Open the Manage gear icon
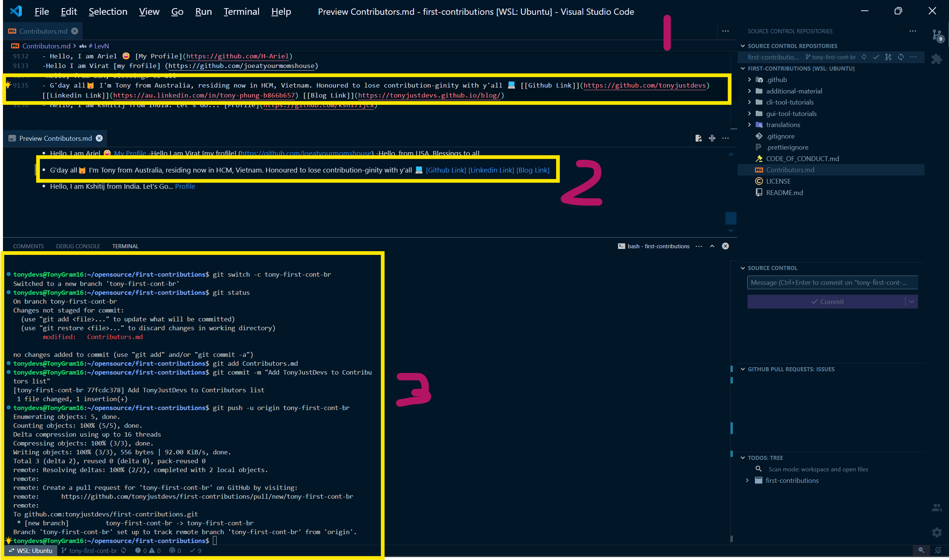The width and height of the screenshot is (949, 560). click(936, 532)
